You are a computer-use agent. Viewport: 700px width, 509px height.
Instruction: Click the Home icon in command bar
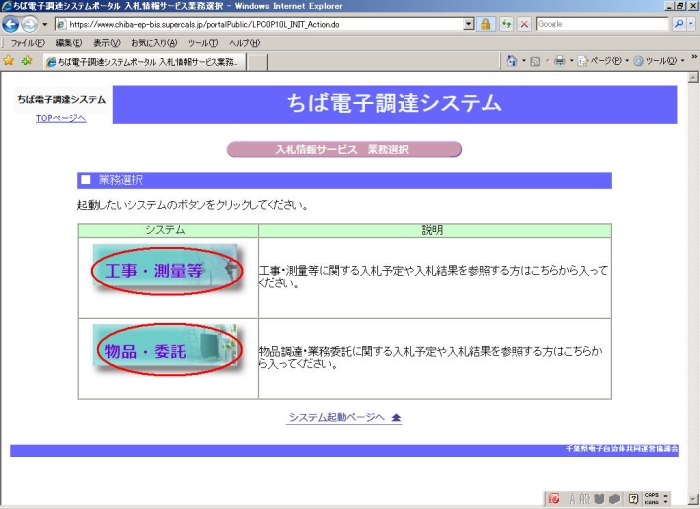click(x=512, y=61)
